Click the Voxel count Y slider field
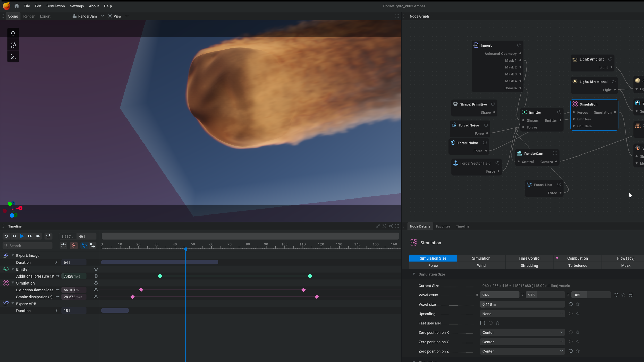Image resolution: width=644 pixels, height=362 pixels. [x=545, y=295]
